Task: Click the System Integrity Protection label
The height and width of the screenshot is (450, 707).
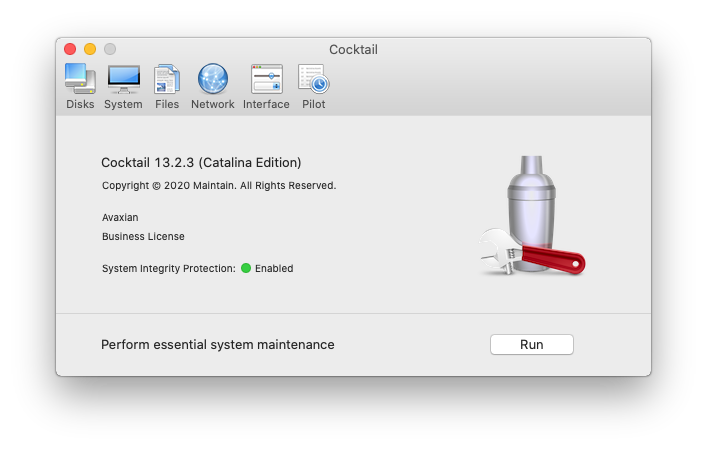Action: click(x=169, y=268)
